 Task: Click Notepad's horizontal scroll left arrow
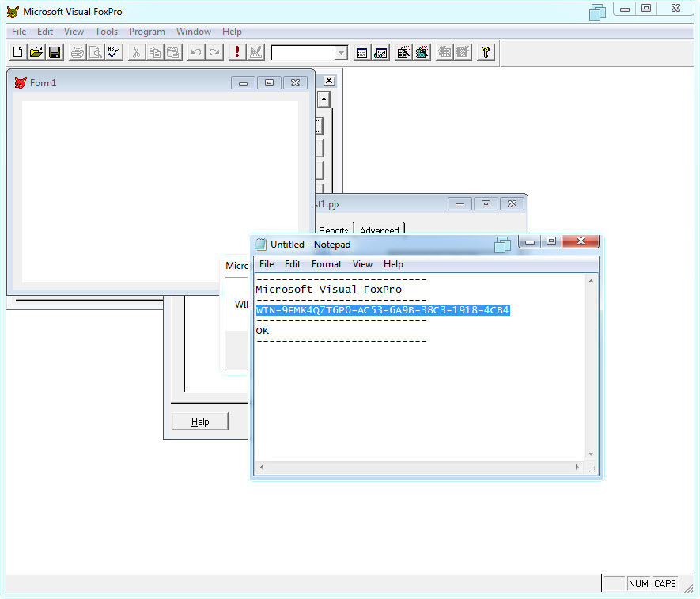[262, 467]
